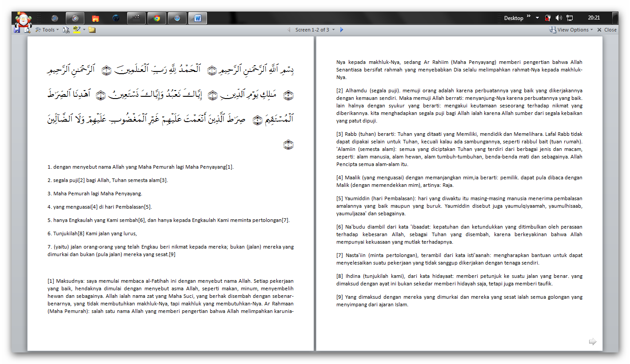Click footnote '[4] Maalik (yang menguasai)' paragraph
This screenshot has height=364, width=630.
pyautogui.click(x=459, y=181)
